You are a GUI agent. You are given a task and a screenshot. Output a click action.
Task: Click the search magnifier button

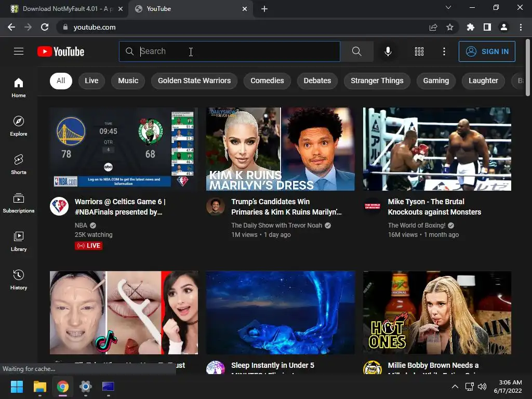(356, 51)
